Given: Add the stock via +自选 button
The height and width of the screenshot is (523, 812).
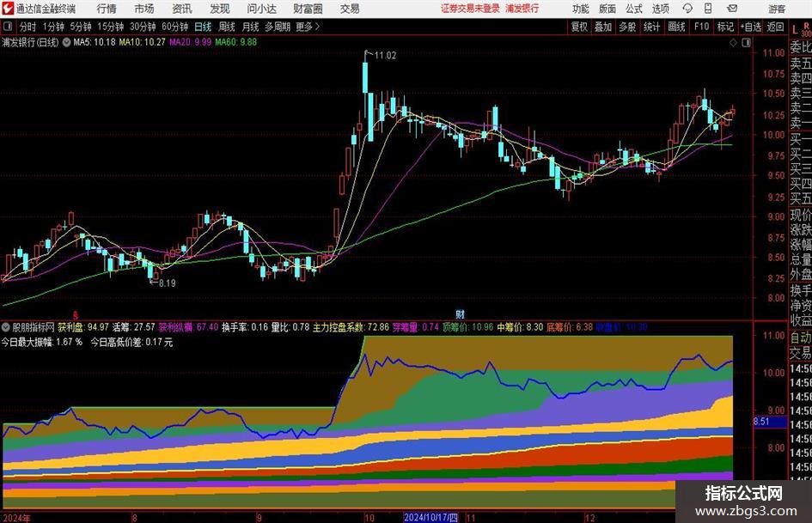Looking at the screenshot, I should pos(751,27).
